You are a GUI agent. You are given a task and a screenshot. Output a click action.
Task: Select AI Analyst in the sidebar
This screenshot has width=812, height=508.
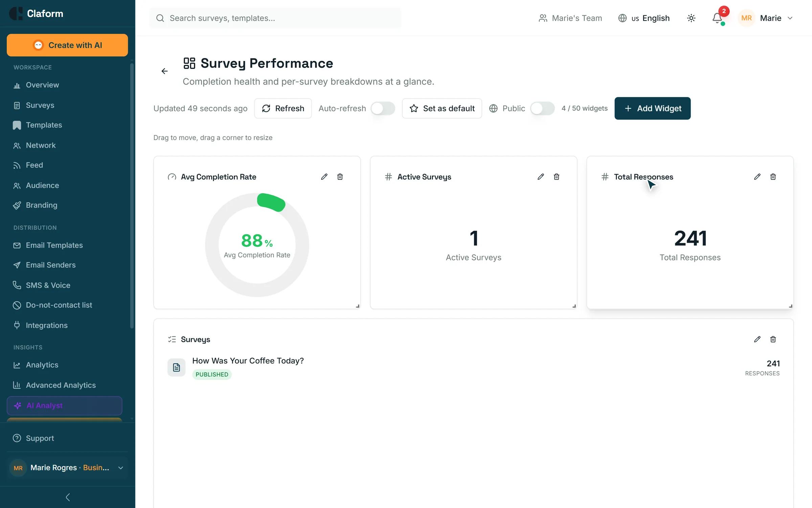click(x=64, y=406)
